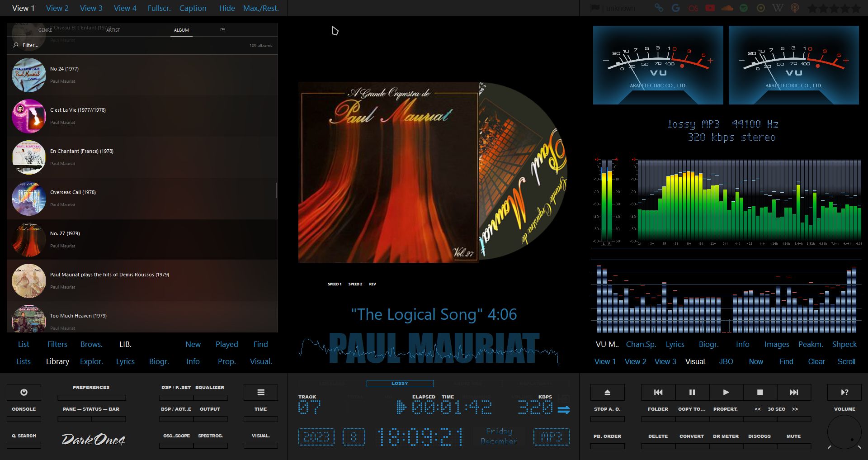Open the Last.fm icon
This screenshot has height=460, width=868.
[x=693, y=8]
